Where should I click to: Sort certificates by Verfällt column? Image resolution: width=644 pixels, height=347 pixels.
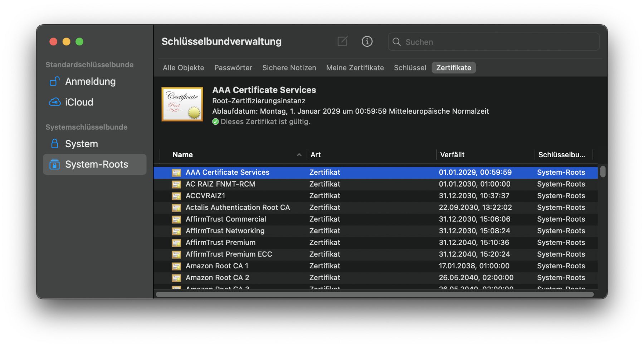[452, 155]
